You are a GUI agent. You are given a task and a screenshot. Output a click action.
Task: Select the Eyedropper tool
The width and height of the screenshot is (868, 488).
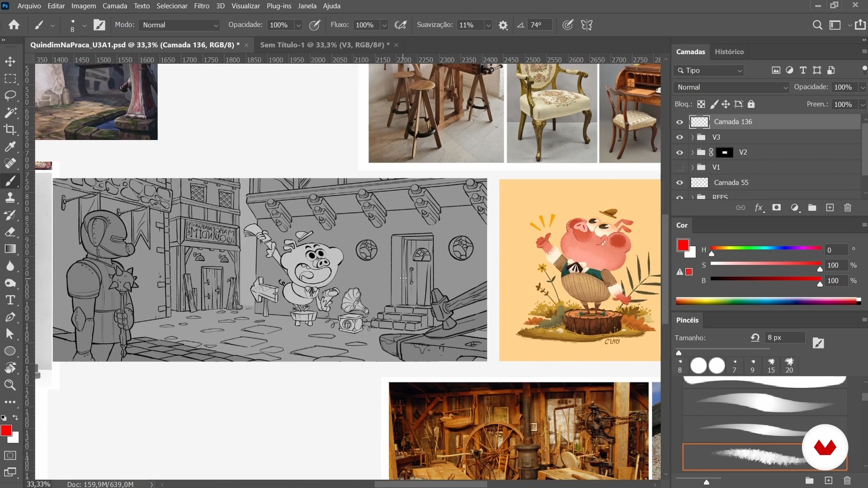click(10, 146)
